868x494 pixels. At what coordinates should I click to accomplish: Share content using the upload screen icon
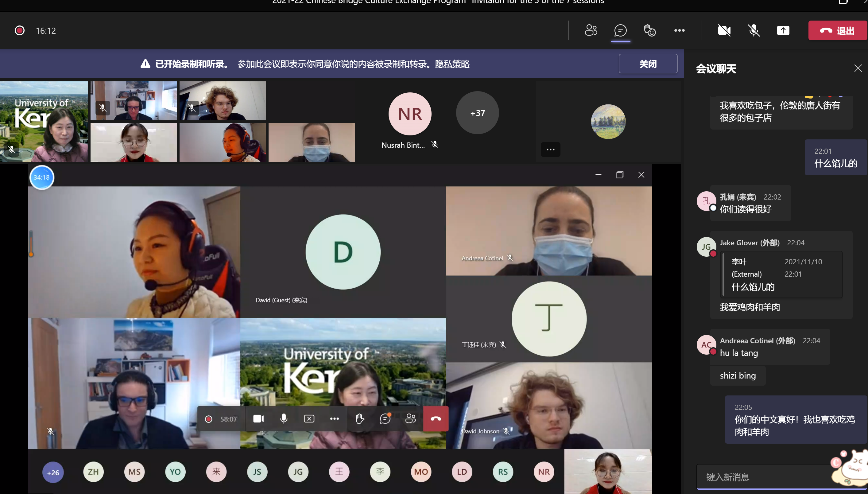point(783,30)
